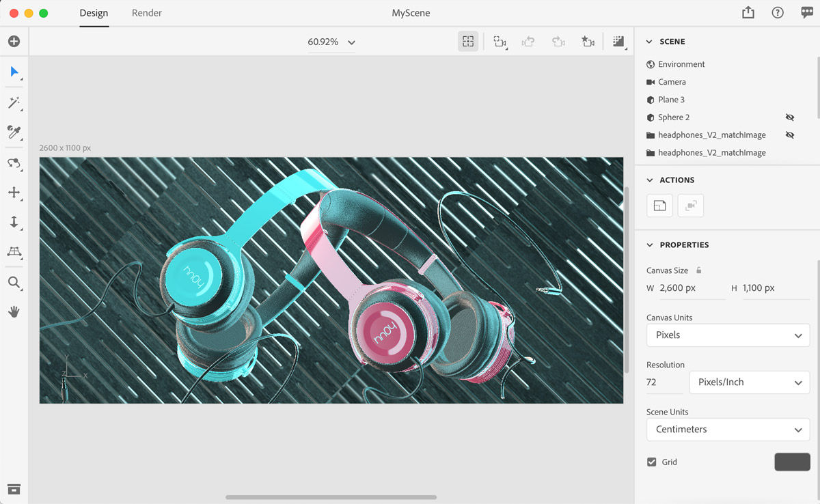Screen dimensions: 820x504
Task: Pick the Dolly camera tool
Action: pyautogui.click(x=14, y=222)
